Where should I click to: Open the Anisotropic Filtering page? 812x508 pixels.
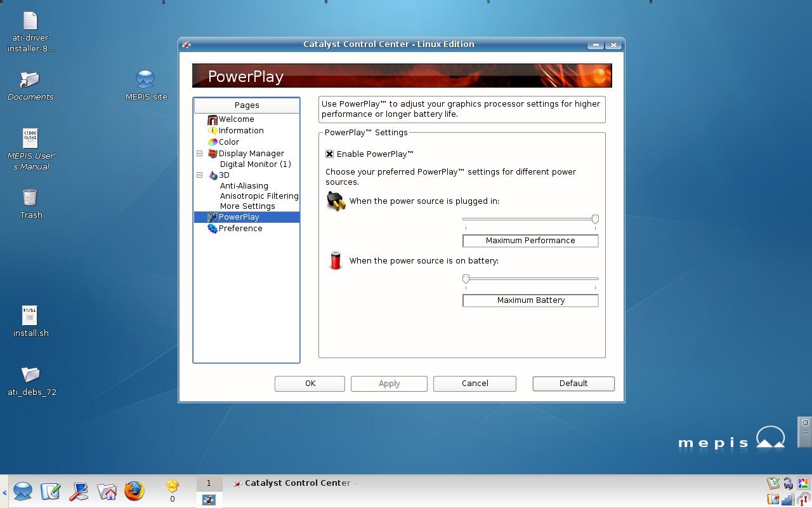tap(259, 196)
